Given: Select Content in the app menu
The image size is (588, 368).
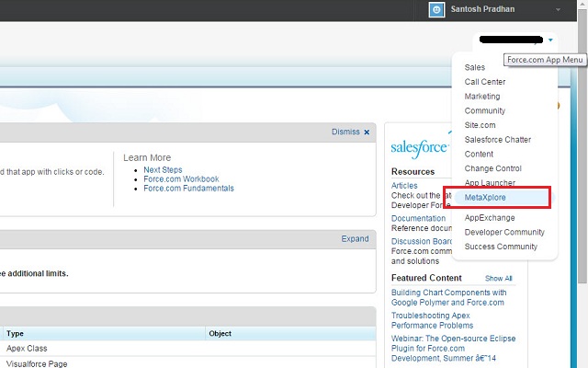Looking at the screenshot, I should pos(479,154).
